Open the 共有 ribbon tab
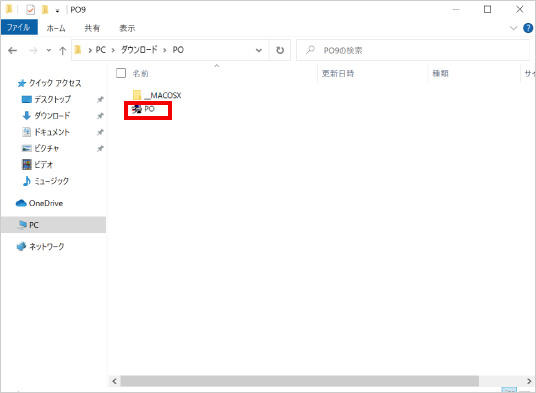Viewport: 536px width, 393px height. point(92,28)
